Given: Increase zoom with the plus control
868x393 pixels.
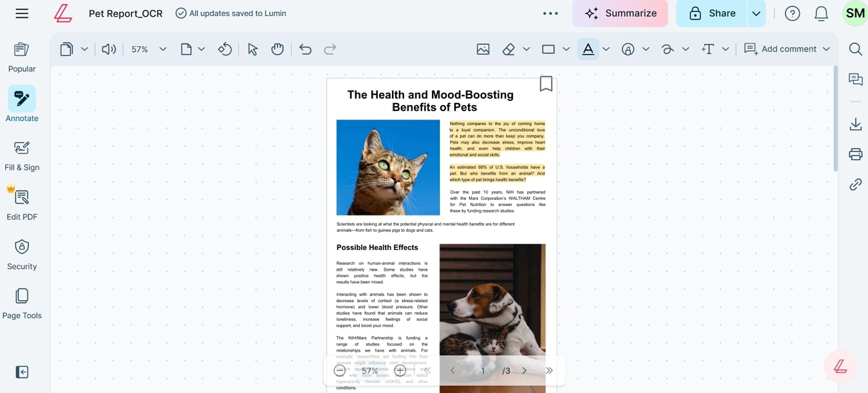Looking at the screenshot, I should (399, 370).
